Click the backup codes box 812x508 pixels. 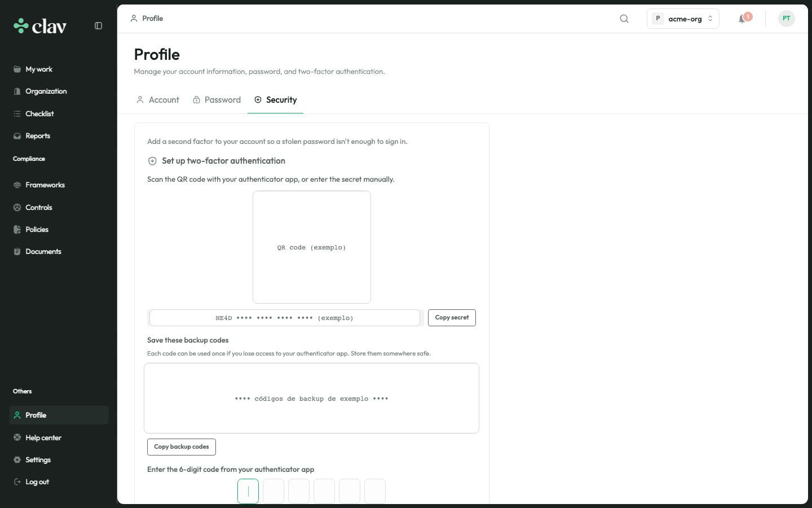point(311,398)
